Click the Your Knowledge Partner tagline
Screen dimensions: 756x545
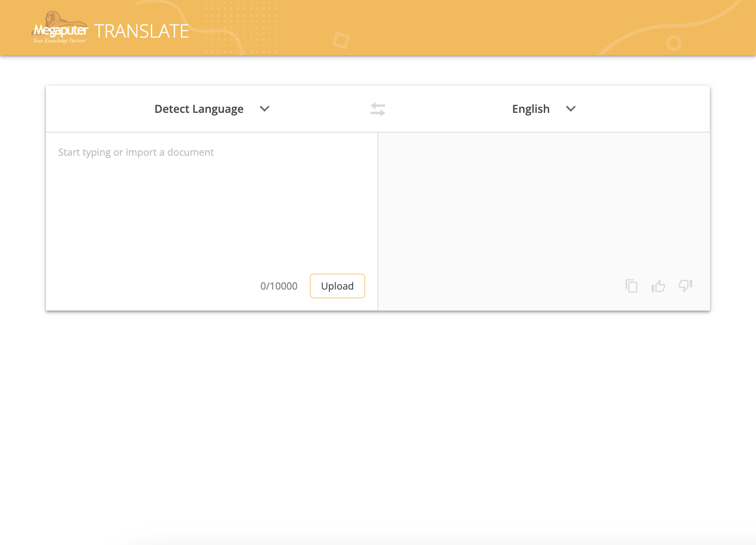(59, 41)
